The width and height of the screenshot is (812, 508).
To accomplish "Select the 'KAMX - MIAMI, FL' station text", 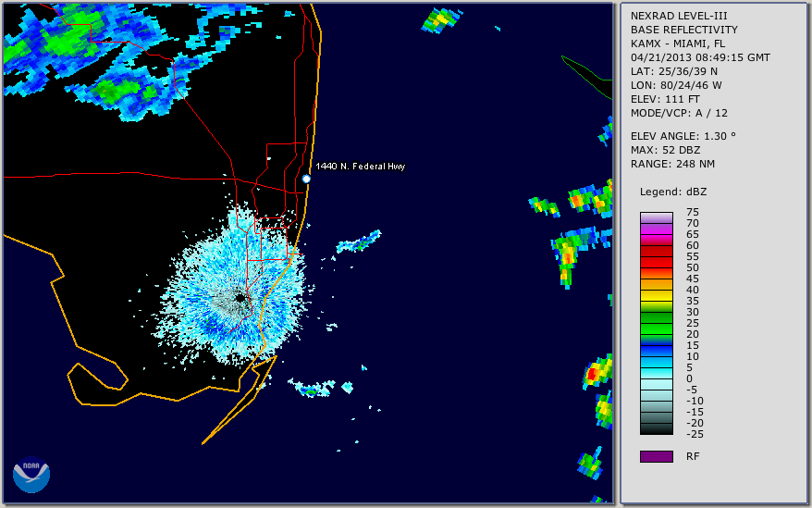I will (x=678, y=43).
